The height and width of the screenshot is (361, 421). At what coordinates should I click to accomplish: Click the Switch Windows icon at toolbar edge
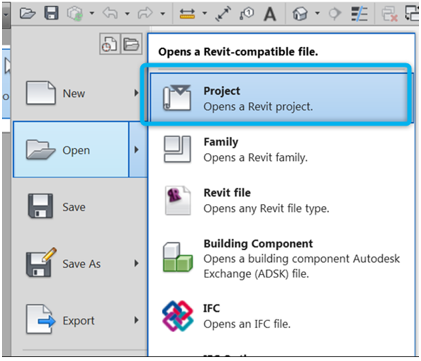point(412,13)
